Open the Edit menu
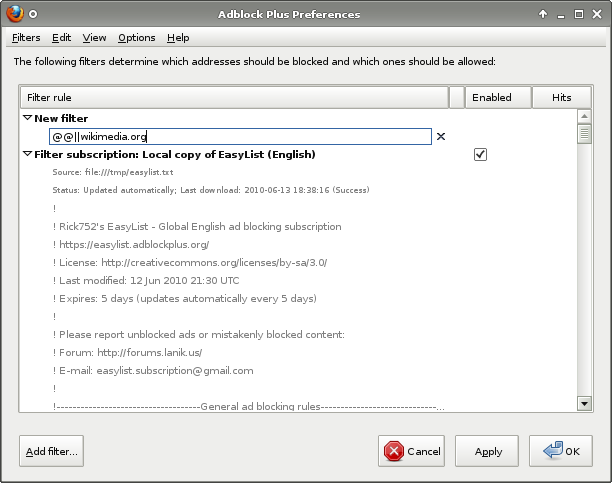Viewport: 612px width, 483px height. tap(61, 37)
